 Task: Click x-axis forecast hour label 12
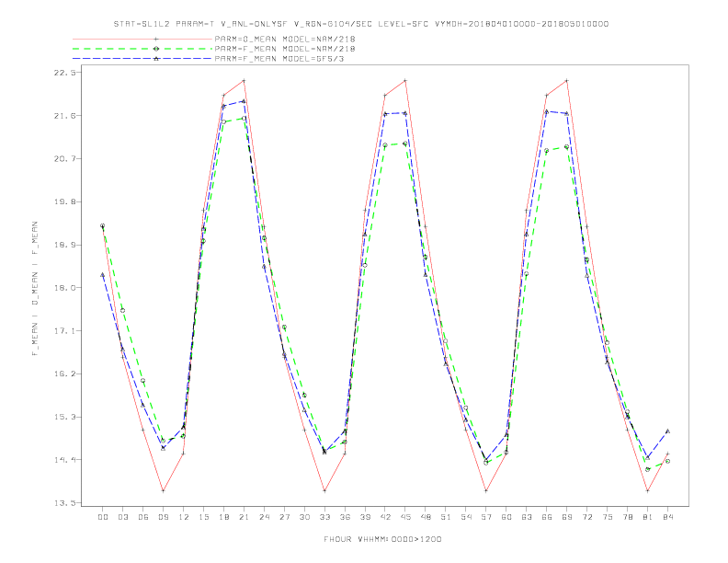pos(184,517)
